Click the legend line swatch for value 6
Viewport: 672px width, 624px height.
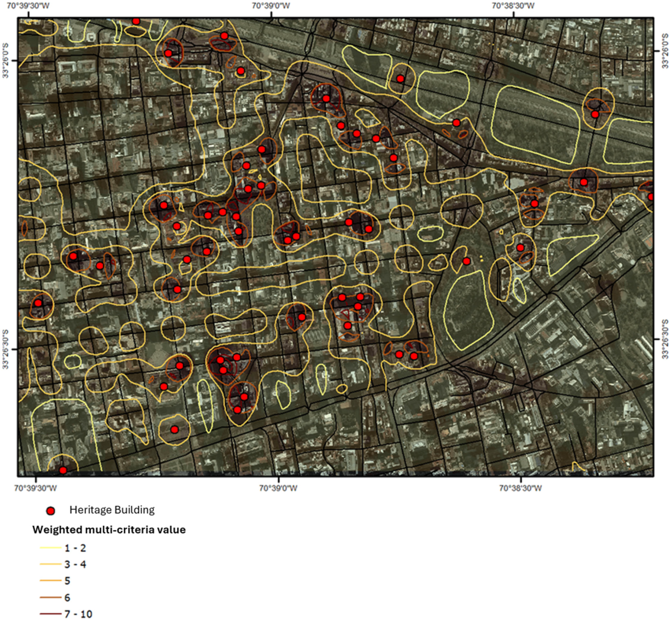pyautogui.click(x=51, y=597)
